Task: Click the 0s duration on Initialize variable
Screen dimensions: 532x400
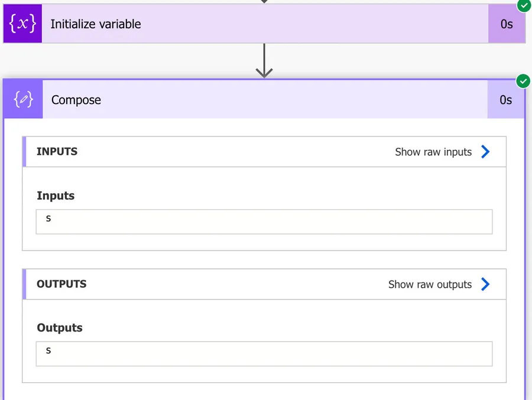Action: [507, 24]
